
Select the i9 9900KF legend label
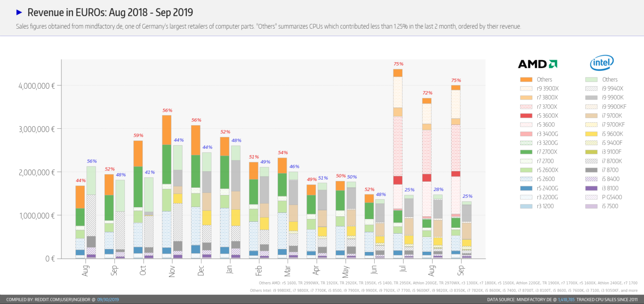point(614,107)
